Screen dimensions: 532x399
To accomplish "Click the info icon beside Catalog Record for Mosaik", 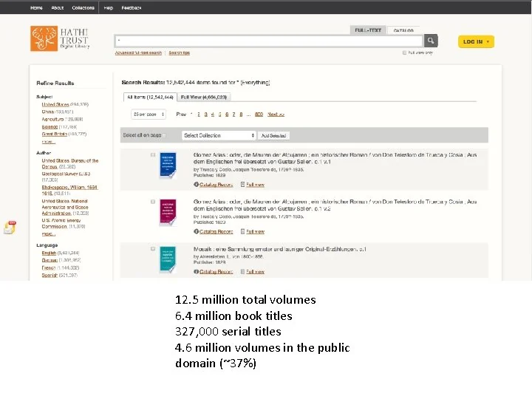I will click(x=196, y=271).
